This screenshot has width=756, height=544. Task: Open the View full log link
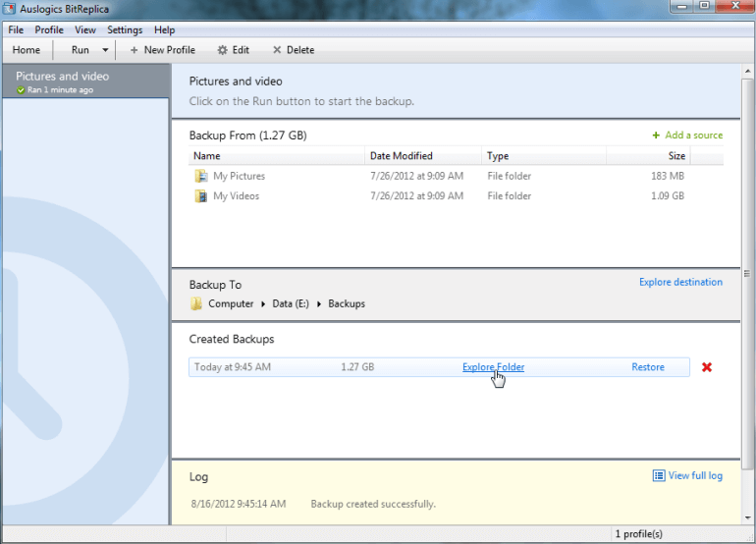tap(695, 475)
